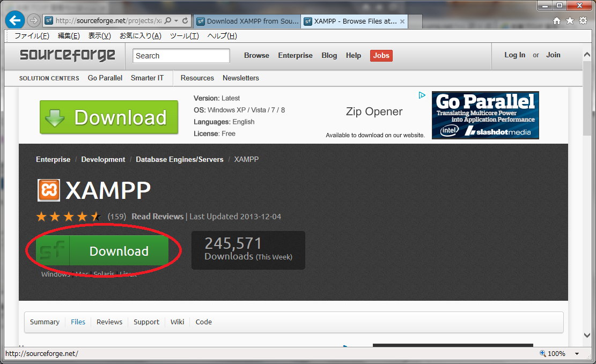Open the 表示(V) menu
This screenshot has height=364, width=596.
click(x=100, y=36)
